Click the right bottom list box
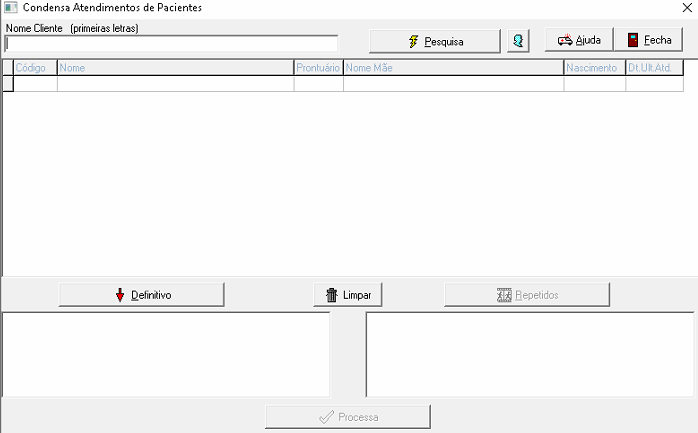Image resolution: width=698 pixels, height=433 pixels. tap(530, 355)
